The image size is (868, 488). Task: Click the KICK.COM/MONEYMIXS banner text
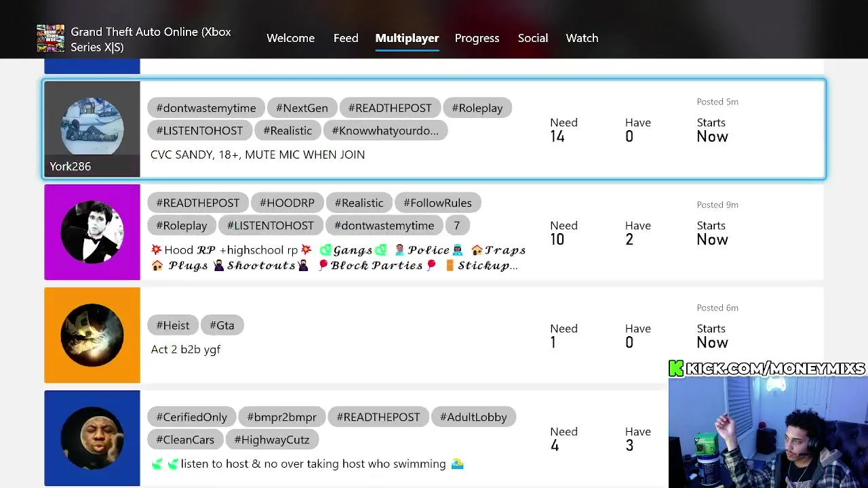[776, 368]
